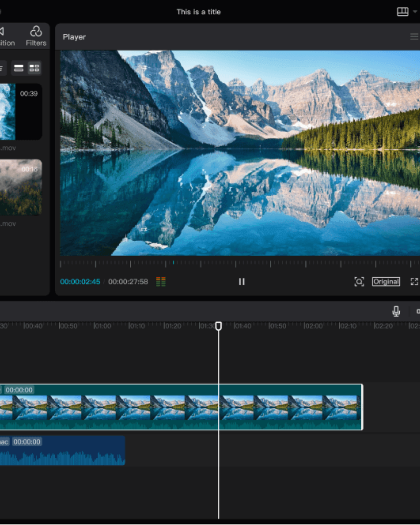
Task: Expand the layout dropdown arrow
Action: (415, 12)
